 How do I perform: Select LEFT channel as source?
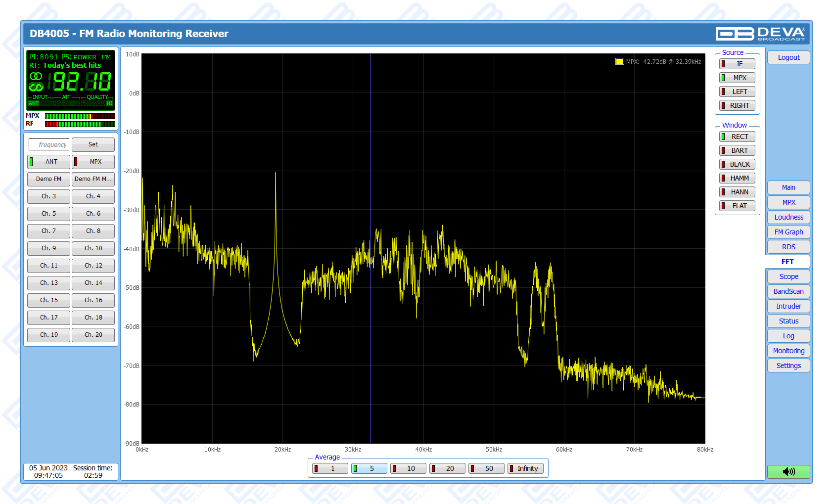737,92
